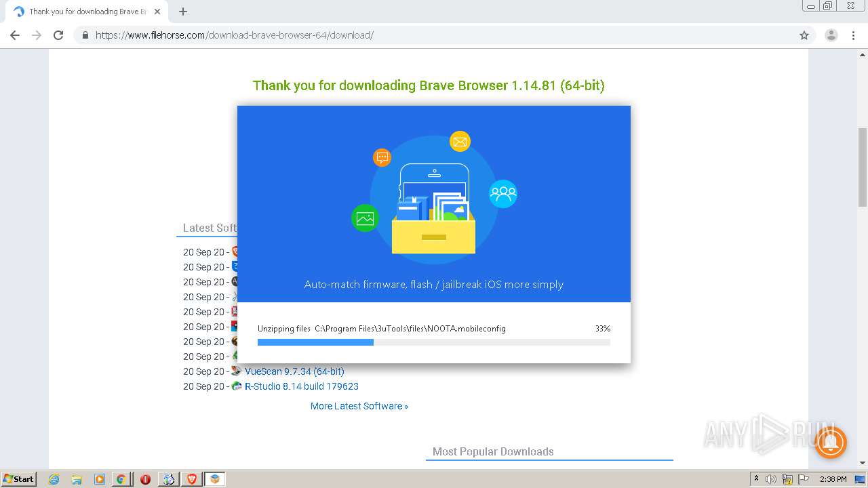Click the show desktop button
The width and height of the screenshot is (868, 488).
pyautogui.click(x=861, y=479)
